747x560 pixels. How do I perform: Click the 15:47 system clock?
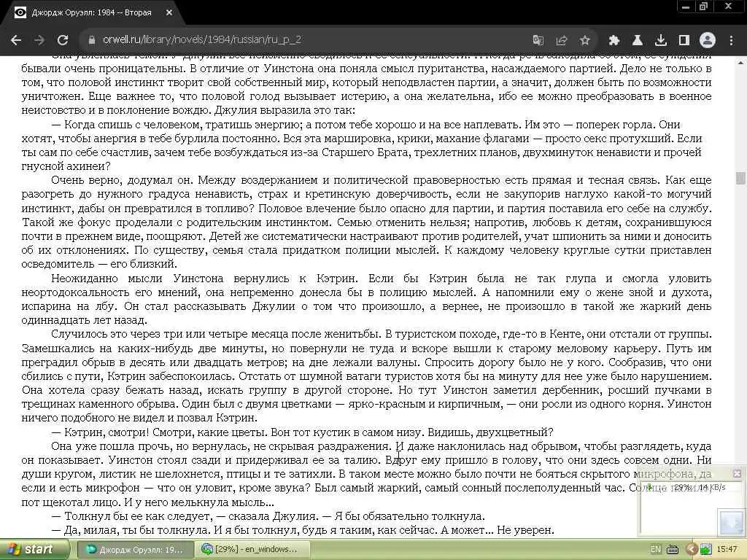click(727, 549)
